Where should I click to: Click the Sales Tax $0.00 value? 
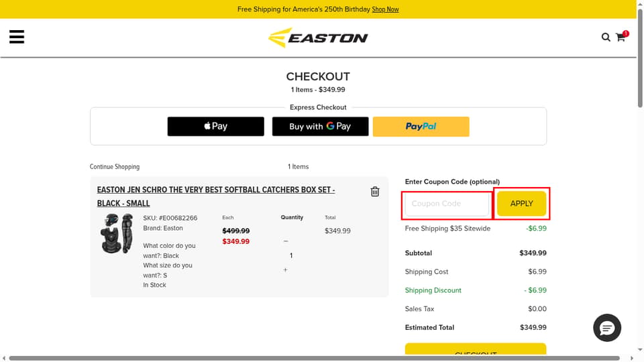[x=537, y=309]
